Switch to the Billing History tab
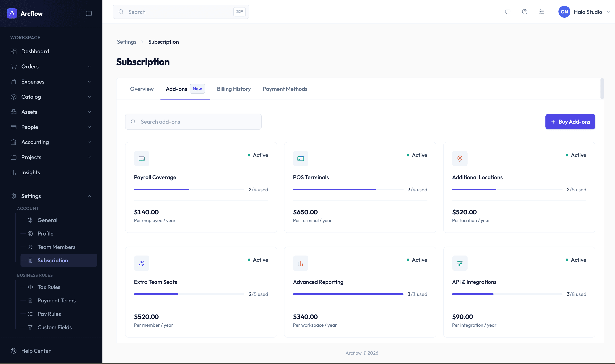Screen dimensions: 615x364 point(234,89)
